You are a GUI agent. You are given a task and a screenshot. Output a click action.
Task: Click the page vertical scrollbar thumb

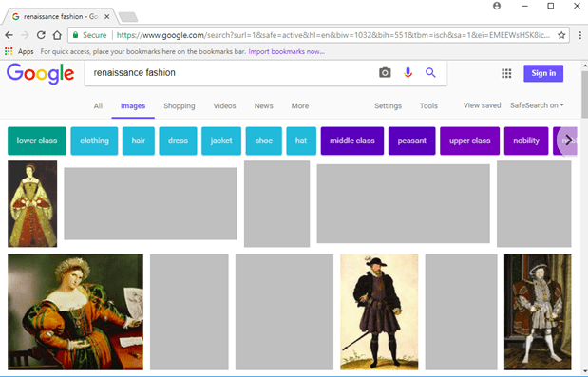click(584, 94)
